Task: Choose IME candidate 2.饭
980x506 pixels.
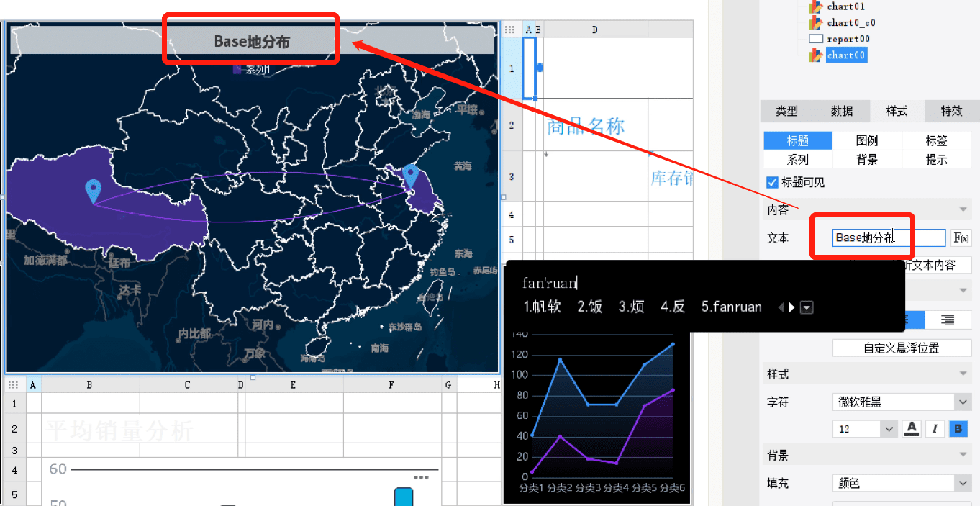Action: pyautogui.click(x=589, y=307)
